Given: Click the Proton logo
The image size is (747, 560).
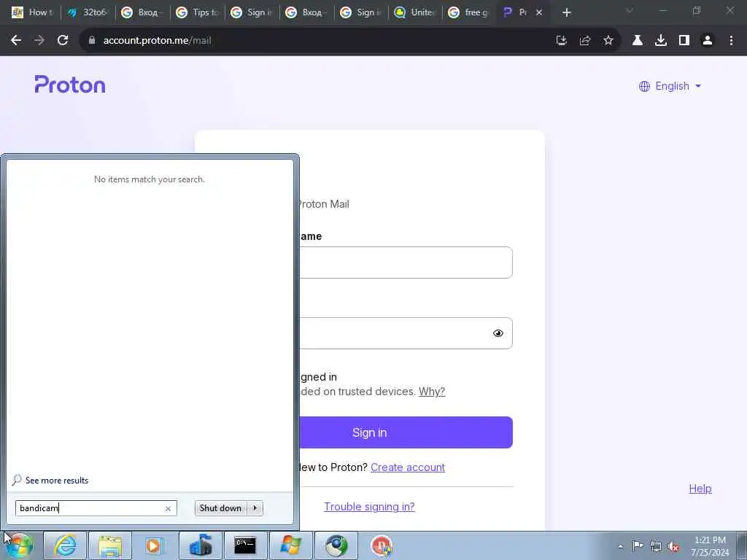Looking at the screenshot, I should click(70, 85).
